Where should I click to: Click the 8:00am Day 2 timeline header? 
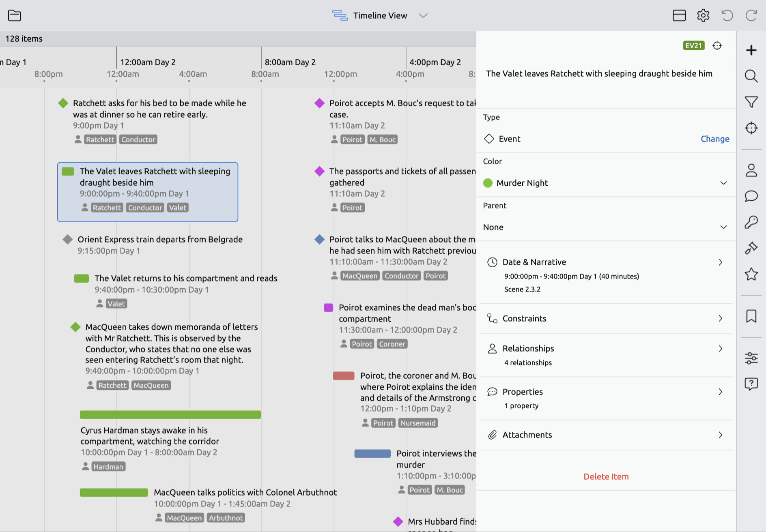pos(290,62)
